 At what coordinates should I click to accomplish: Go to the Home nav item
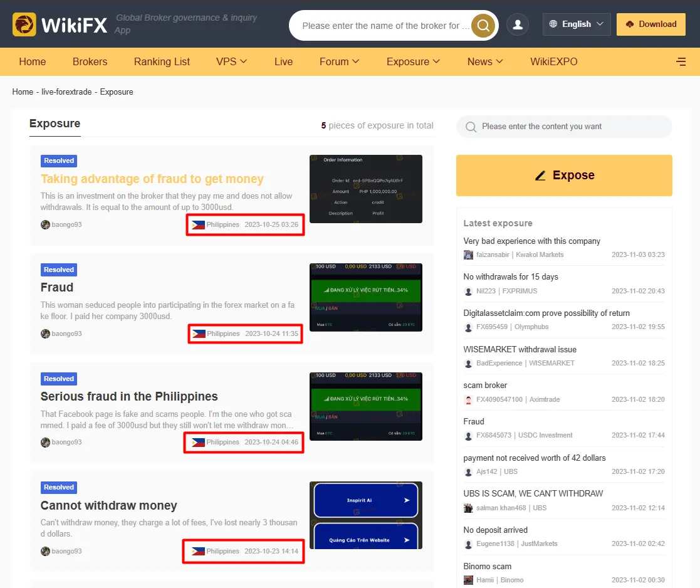tap(33, 61)
